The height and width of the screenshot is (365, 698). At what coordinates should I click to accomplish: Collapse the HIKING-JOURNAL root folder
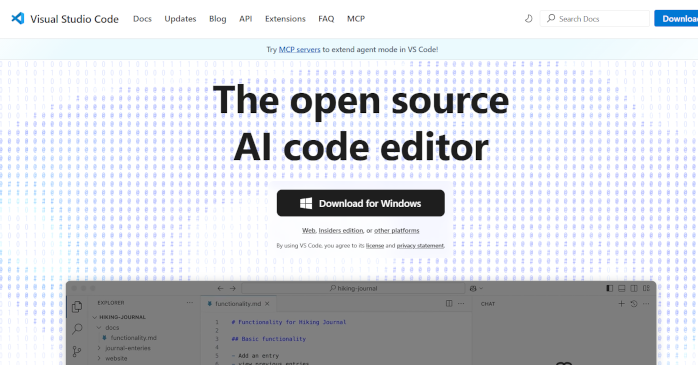click(x=94, y=317)
